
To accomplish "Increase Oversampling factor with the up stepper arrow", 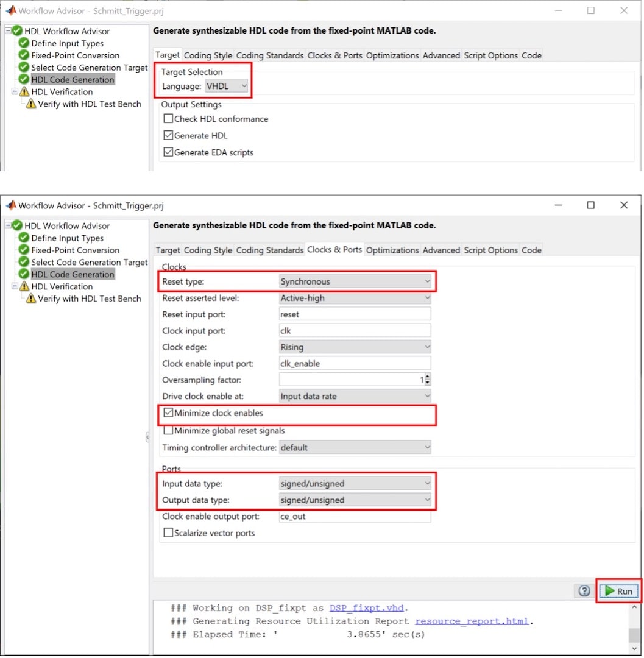I will point(427,377).
